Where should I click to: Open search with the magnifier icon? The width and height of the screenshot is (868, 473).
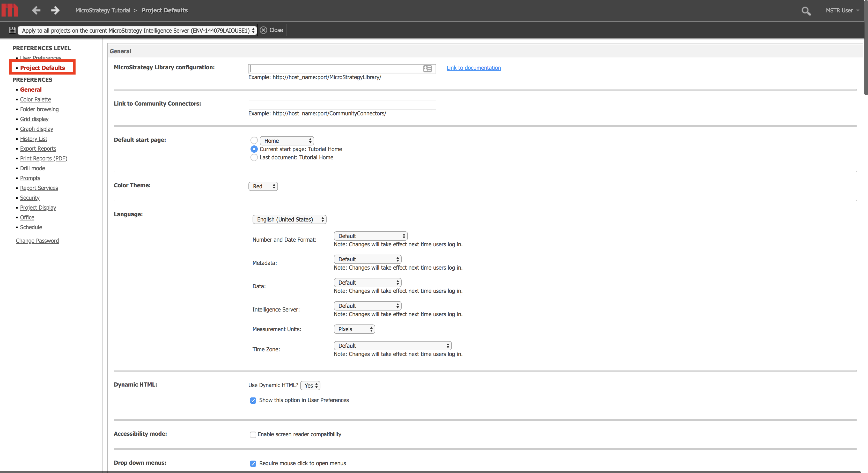(806, 11)
